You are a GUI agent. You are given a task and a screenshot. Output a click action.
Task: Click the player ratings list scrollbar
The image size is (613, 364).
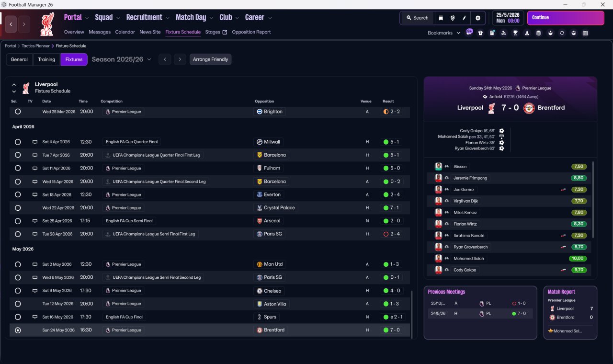[593, 200]
